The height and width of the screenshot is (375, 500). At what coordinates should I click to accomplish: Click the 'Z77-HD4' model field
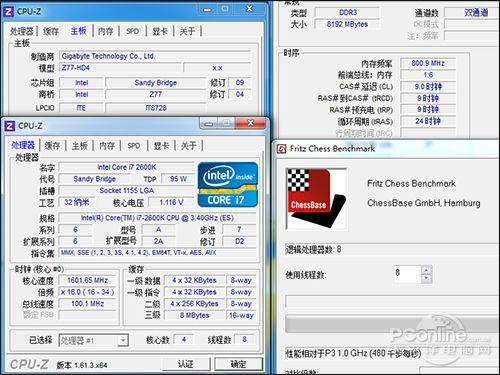point(121,68)
